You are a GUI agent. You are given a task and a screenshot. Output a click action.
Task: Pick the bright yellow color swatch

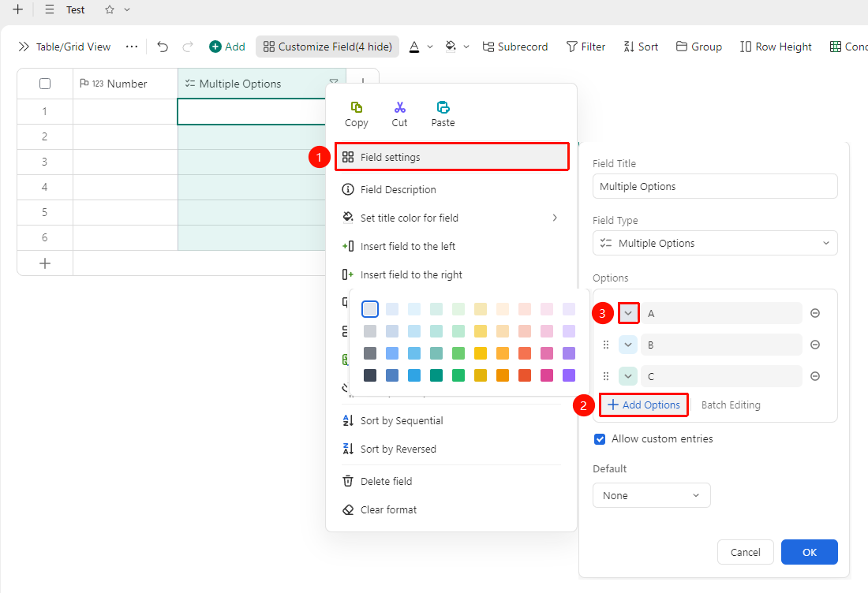click(481, 353)
